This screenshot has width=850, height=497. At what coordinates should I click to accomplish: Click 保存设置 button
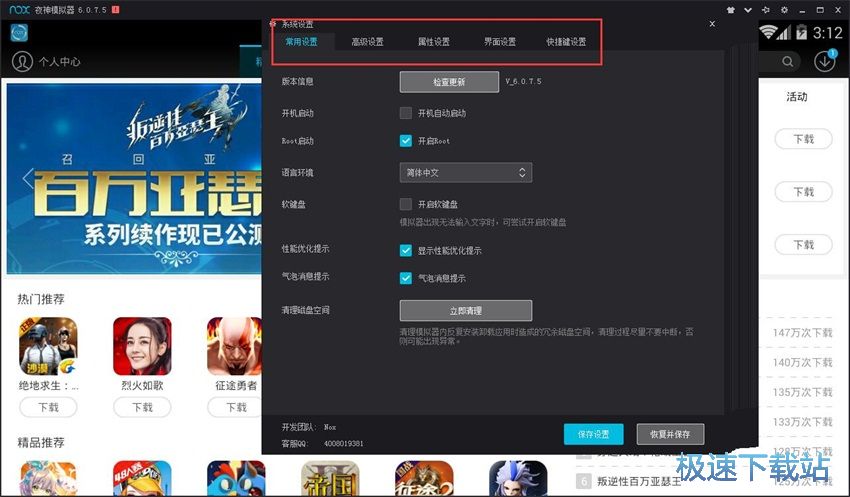pos(594,434)
